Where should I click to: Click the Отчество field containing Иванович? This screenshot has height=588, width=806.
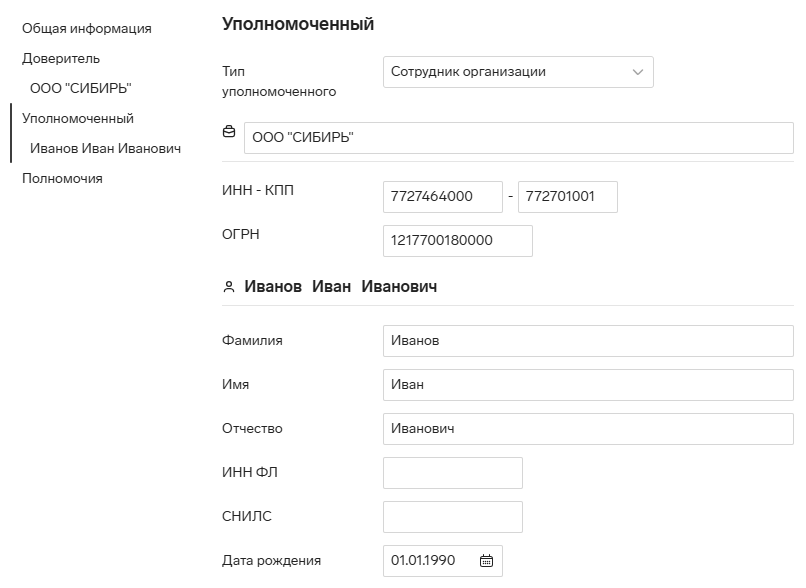tap(588, 429)
